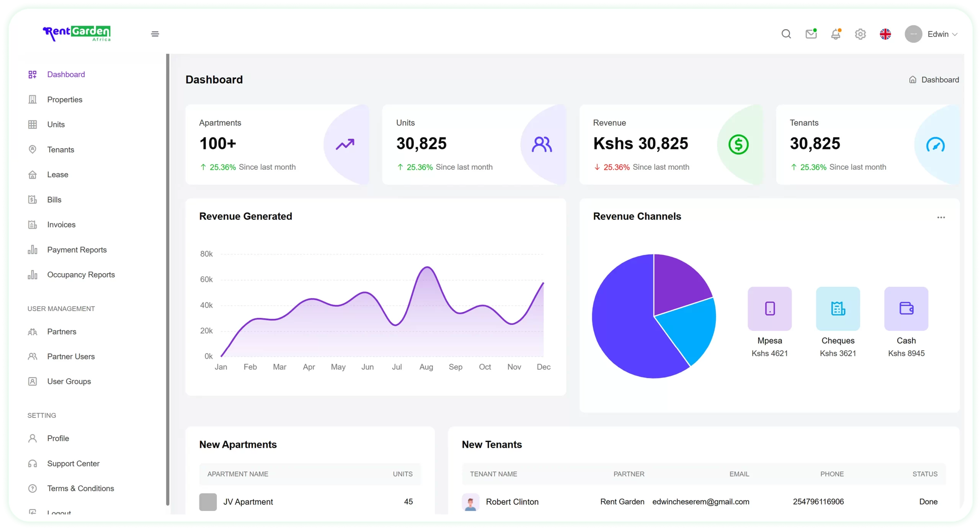980x529 pixels.
Task: Open Payment Reports menu item
Action: [x=77, y=250]
